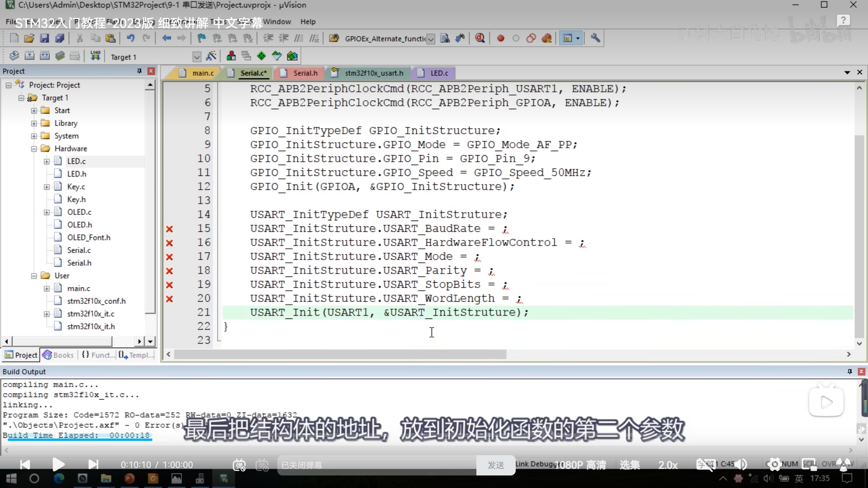
Task: Open Configuration wrench icon
Action: point(595,38)
